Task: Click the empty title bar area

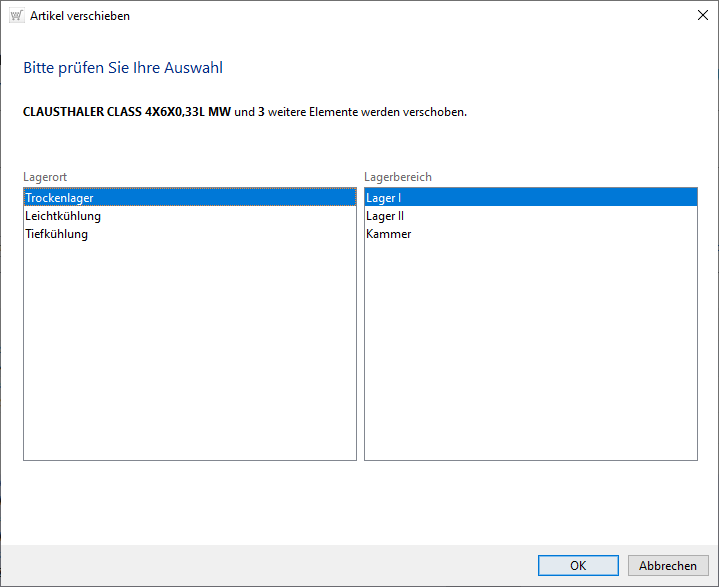Action: click(x=400, y=16)
